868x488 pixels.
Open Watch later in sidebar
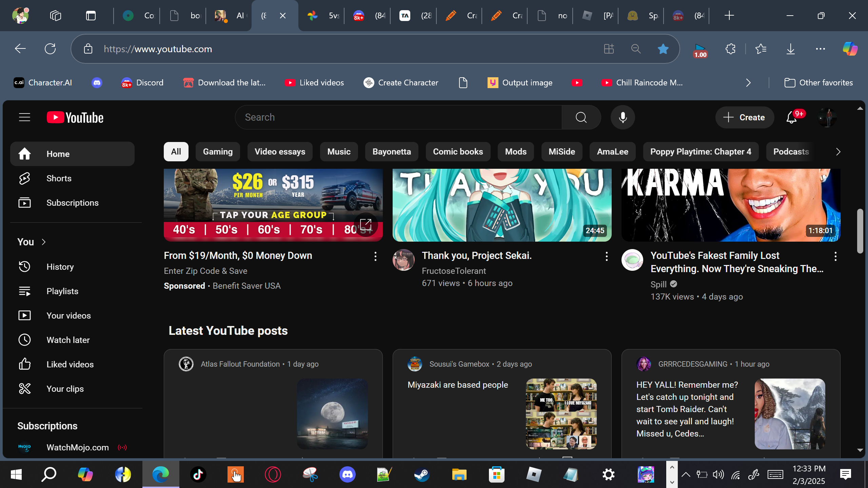tap(72, 340)
